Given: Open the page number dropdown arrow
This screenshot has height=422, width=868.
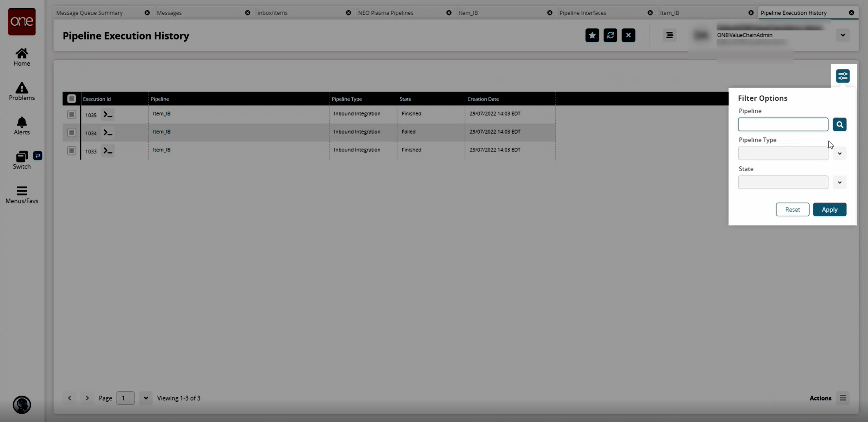Looking at the screenshot, I should click(145, 398).
